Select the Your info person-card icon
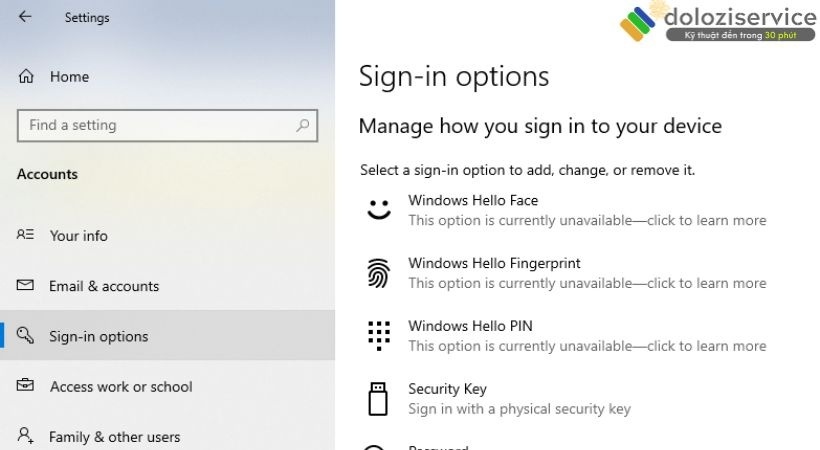 (x=25, y=234)
